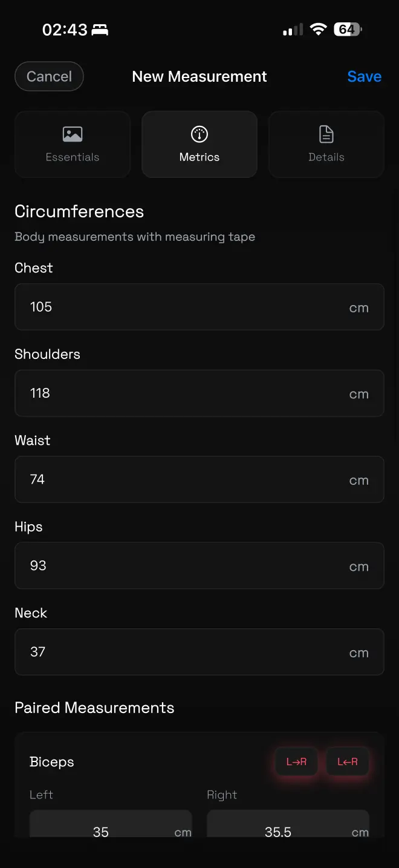Save the new measurement

(364, 76)
